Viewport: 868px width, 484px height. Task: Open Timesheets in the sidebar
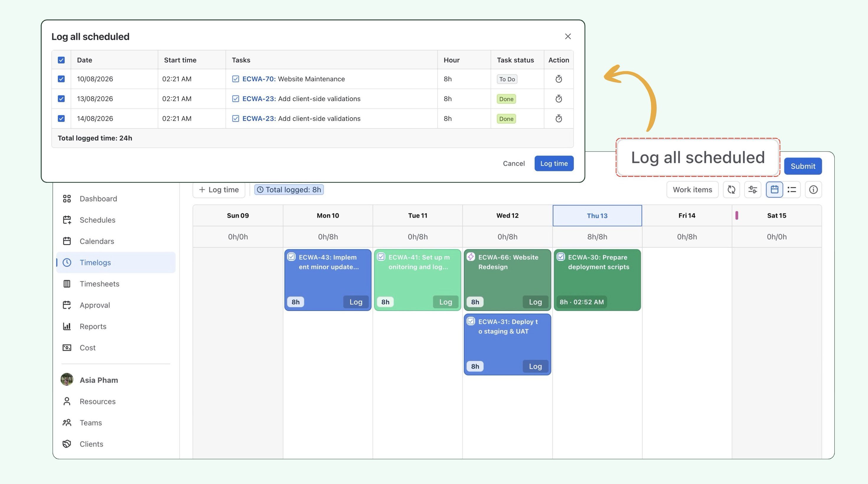(115, 284)
